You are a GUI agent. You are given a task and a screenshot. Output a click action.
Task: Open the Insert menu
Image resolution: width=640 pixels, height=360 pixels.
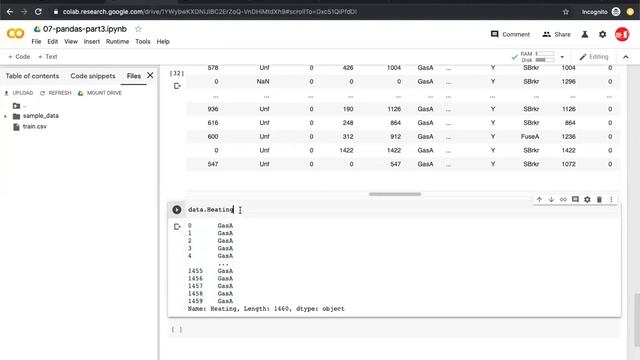pyautogui.click(x=92, y=42)
